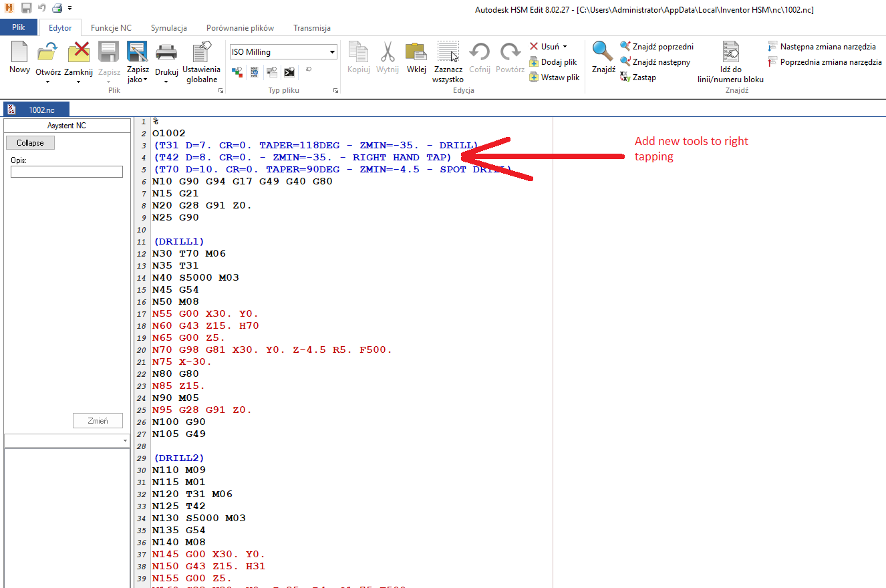This screenshot has height=588, width=886.
Task: Open the Transmisja ribbon tab
Action: 313,28
